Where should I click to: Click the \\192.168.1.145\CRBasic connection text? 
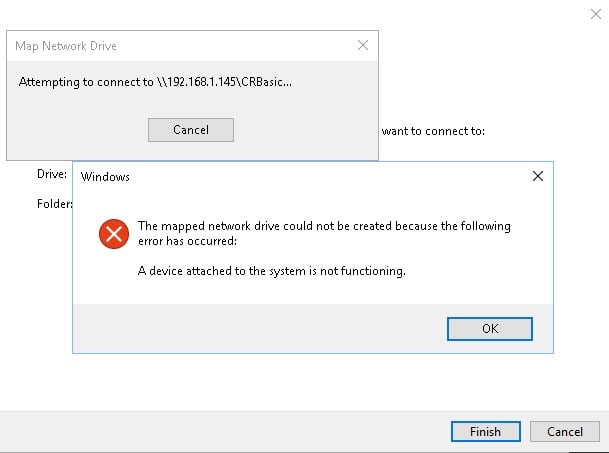(224, 82)
